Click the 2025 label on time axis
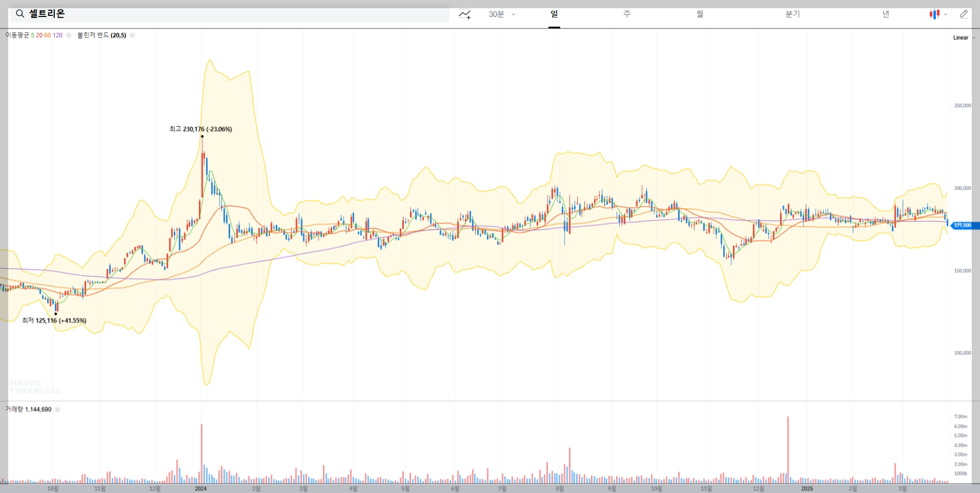The width and height of the screenshot is (980, 493). pyautogui.click(x=807, y=488)
